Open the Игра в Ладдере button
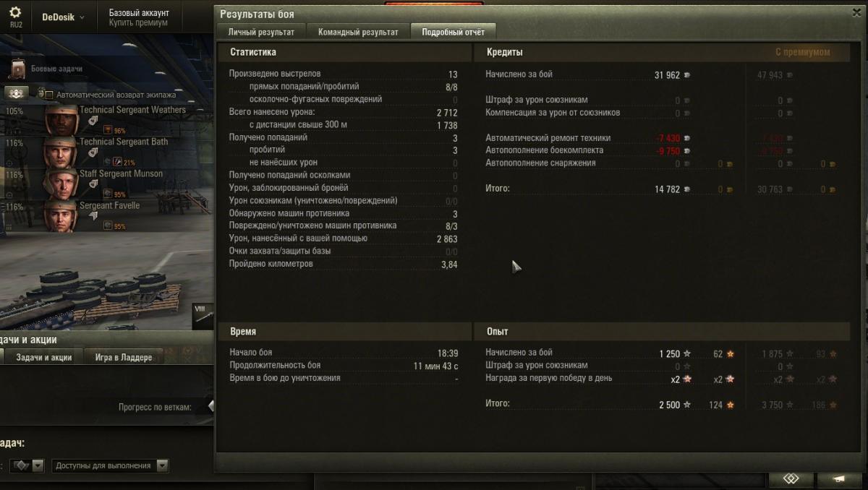This screenshot has height=490, width=868. pos(124,357)
